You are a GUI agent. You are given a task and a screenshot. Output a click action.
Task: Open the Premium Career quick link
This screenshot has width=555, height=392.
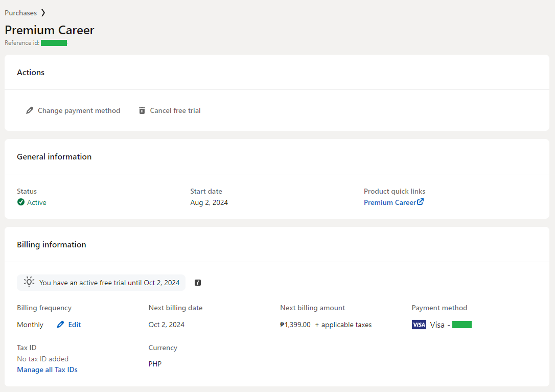click(390, 202)
